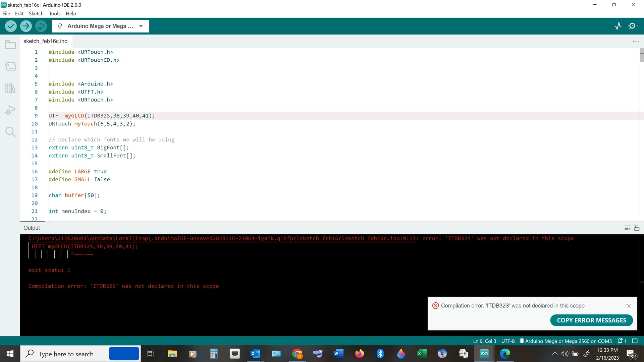Screen dimensions: 644x362
Task: Open the board selector dropdown
Action: pos(100,26)
